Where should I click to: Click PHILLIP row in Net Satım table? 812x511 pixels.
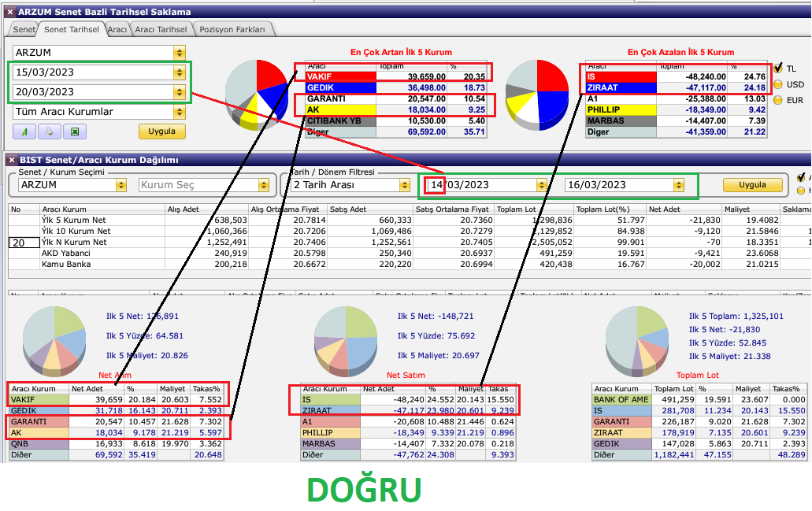pyautogui.click(x=408, y=432)
